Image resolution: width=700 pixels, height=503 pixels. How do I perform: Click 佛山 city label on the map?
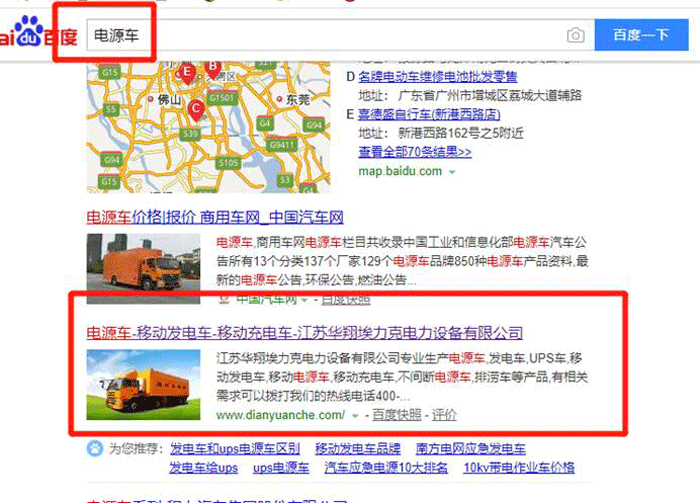click(x=169, y=99)
